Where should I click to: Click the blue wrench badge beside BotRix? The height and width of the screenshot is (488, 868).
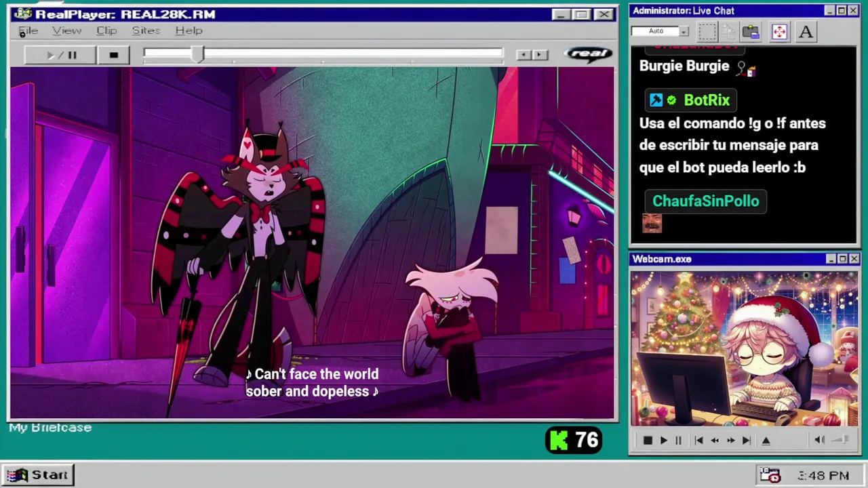pyautogui.click(x=656, y=100)
